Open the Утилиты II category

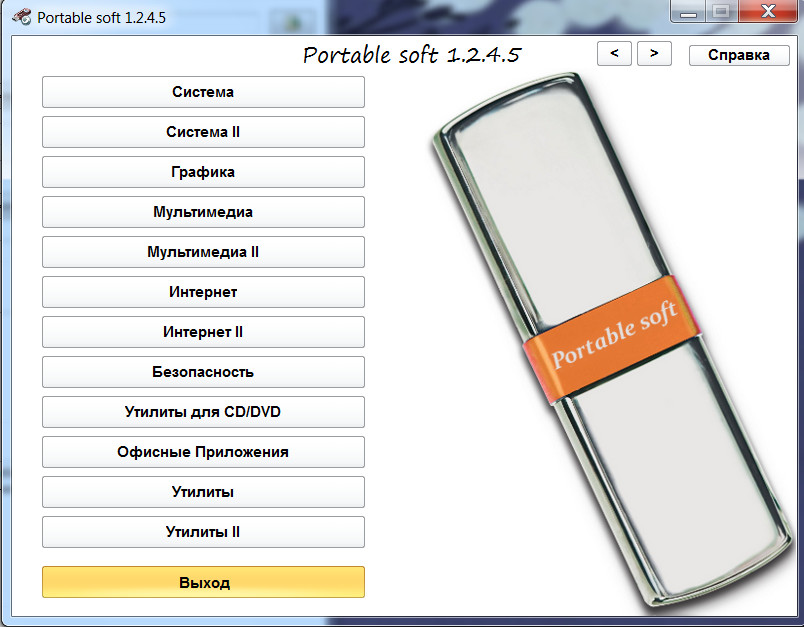click(203, 532)
